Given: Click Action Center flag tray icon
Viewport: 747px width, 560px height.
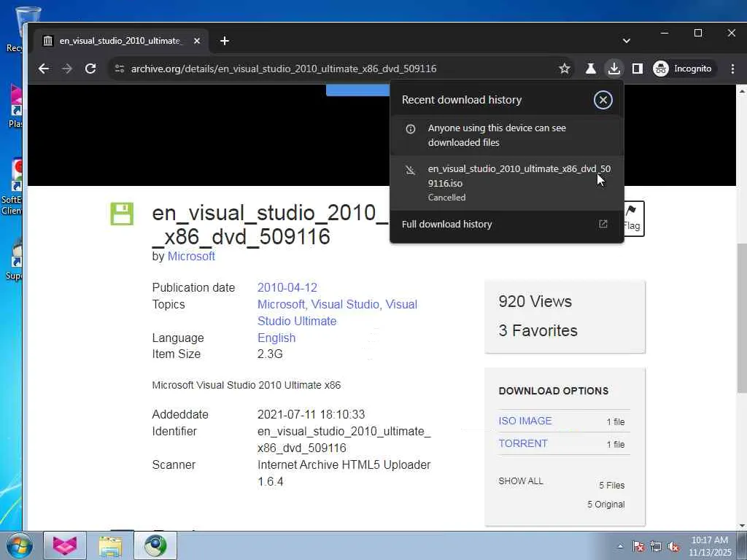Looking at the screenshot, I should [x=638, y=546].
